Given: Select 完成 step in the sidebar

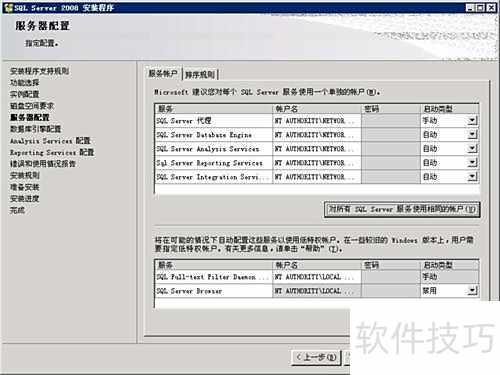Looking at the screenshot, I should (17, 210).
